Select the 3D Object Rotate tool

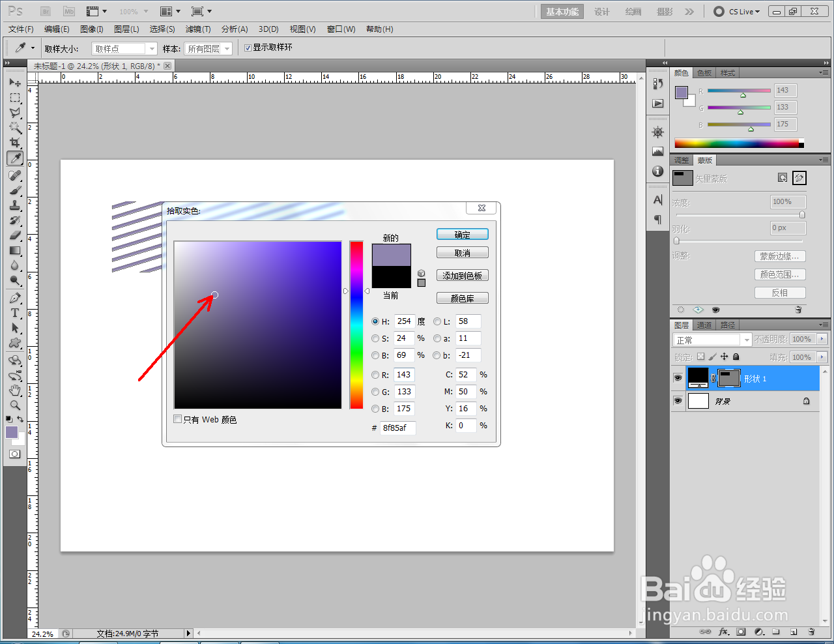point(15,360)
